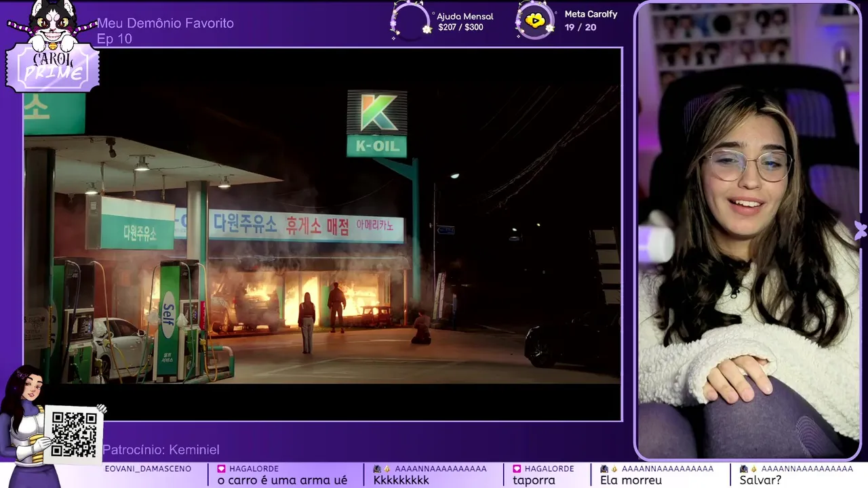Click the Meta Carolfy heart badge icon
Screen dimensions: 868x488
(x=535, y=20)
